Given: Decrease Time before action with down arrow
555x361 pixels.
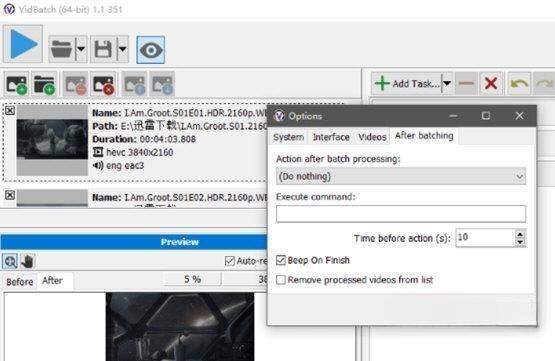Looking at the screenshot, I should (x=520, y=242).
